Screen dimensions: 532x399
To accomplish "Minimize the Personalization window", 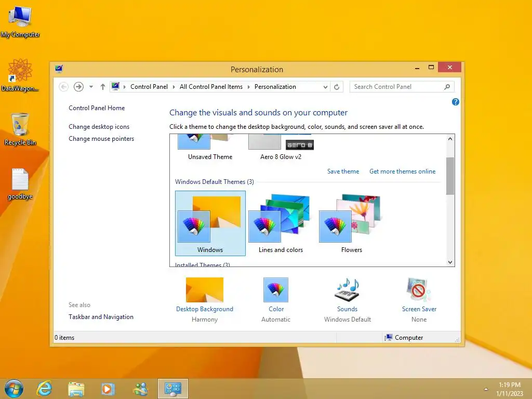I will tap(417, 68).
